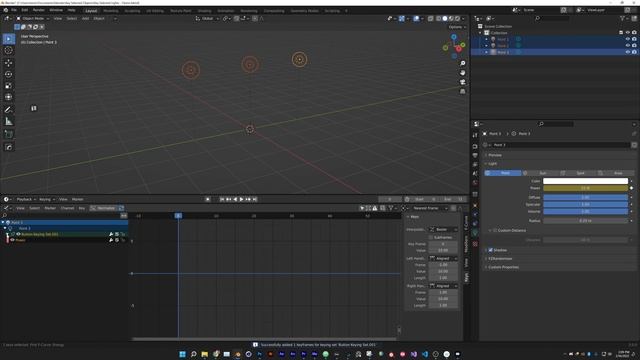Select the Rotate tool
This screenshot has height=360, width=640.
click(9, 74)
